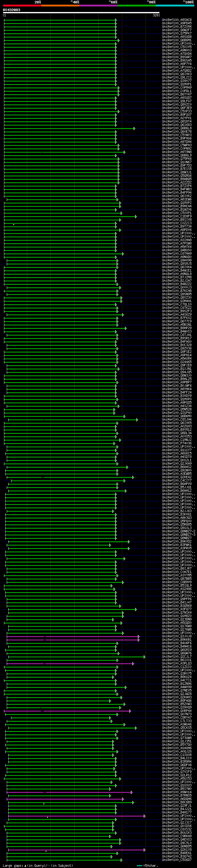The width and height of the screenshot is (197, 868).
Task: Open UniRef100_A9PDY6 hit
Action: (177, 230)
